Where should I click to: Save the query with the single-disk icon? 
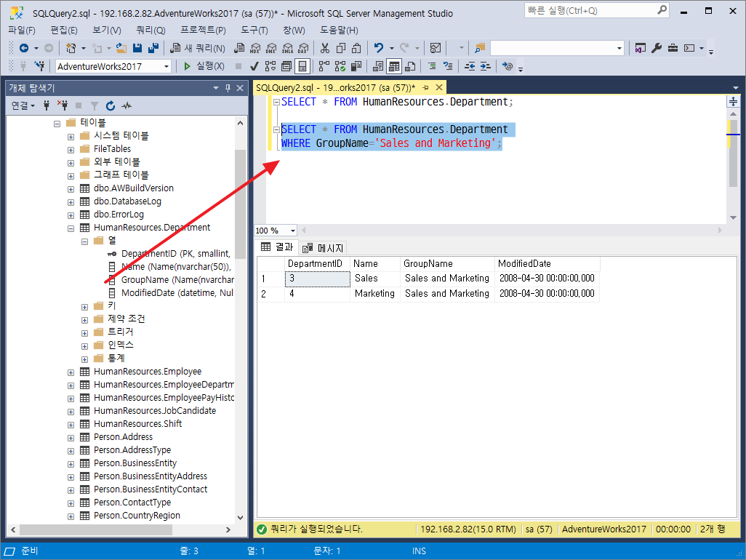137,48
